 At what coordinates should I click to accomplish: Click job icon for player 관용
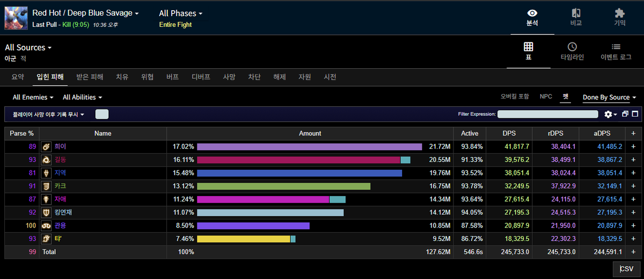tap(47, 226)
